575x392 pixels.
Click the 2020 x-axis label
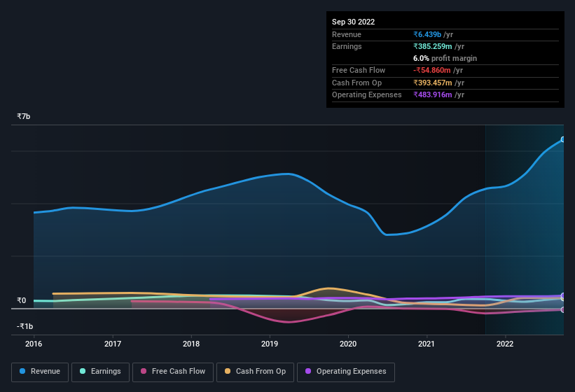pyautogui.click(x=348, y=344)
